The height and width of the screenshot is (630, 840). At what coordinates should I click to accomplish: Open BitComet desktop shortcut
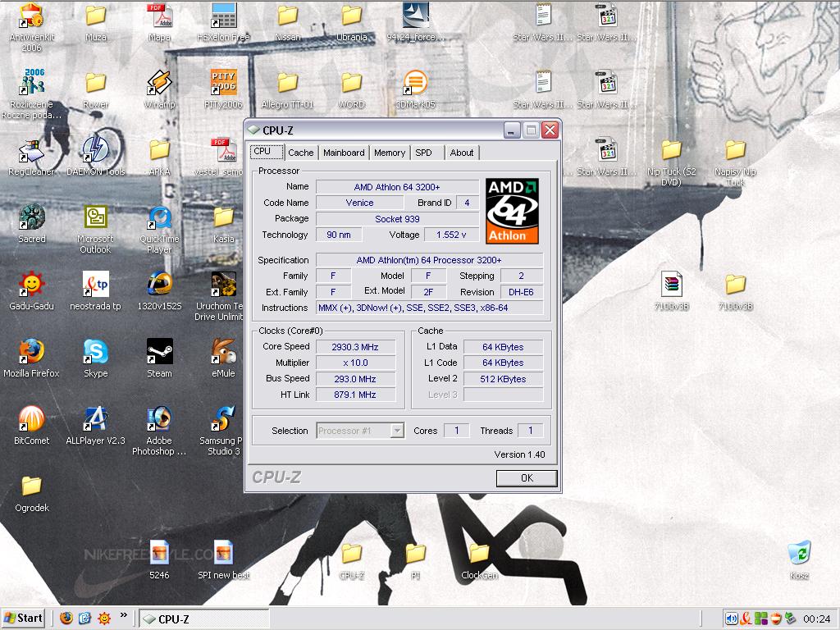pyautogui.click(x=32, y=426)
